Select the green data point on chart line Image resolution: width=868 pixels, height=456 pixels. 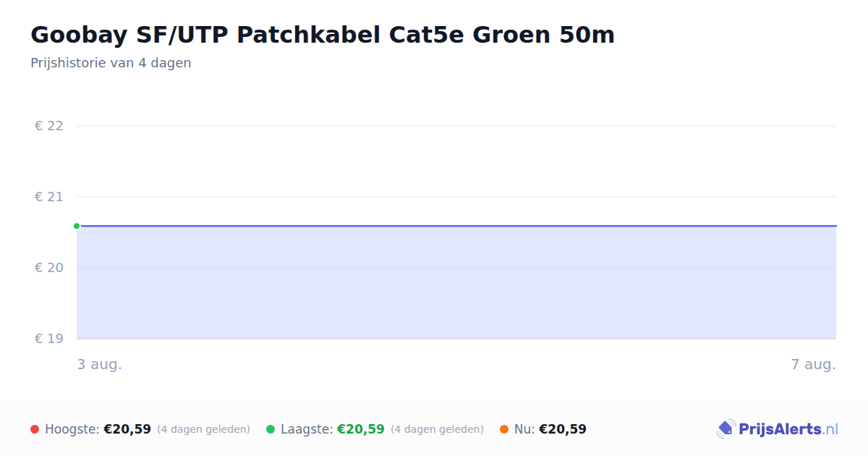(x=77, y=226)
